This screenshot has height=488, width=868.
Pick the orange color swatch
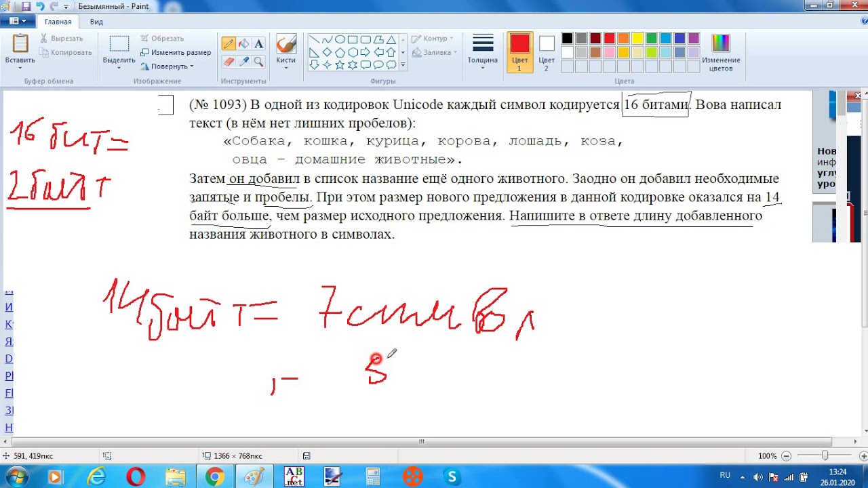(623, 39)
